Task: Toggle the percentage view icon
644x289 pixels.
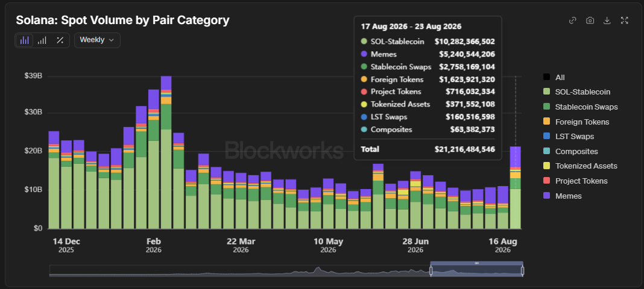Action: pos(60,40)
